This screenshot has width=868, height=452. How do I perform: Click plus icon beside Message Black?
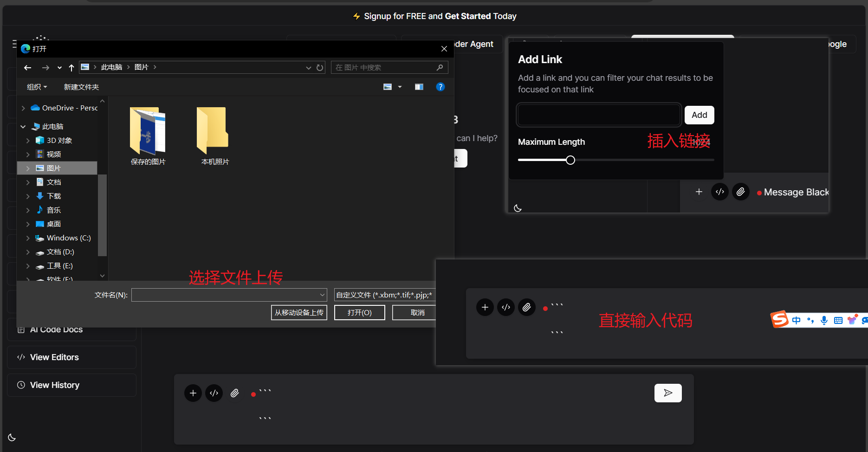pos(699,192)
